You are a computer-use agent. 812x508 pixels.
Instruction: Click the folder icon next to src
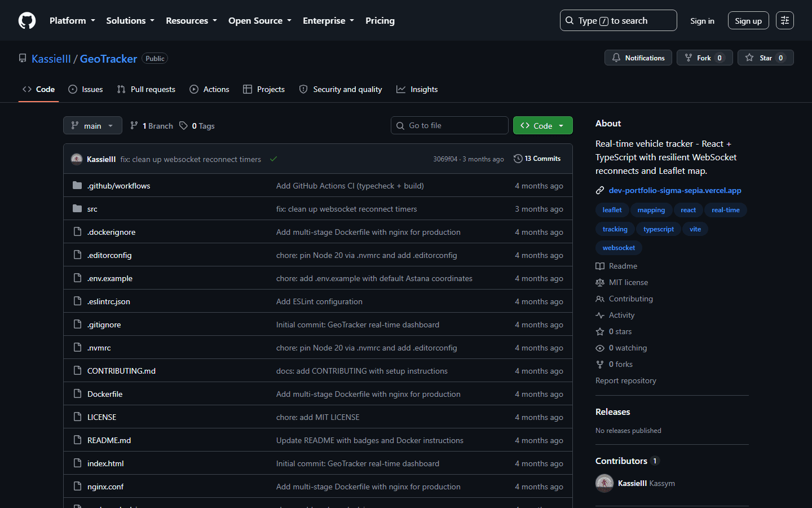tap(77, 209)
